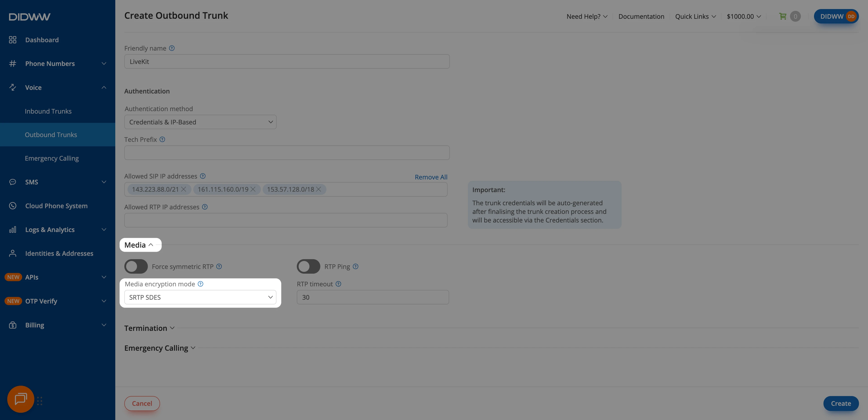
Task: Click the chat widget drag handle dots
Action: (40, 401)
